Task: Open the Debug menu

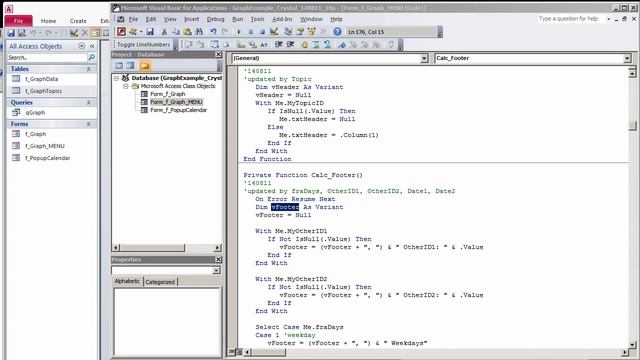Action: (x=216, y=19)
